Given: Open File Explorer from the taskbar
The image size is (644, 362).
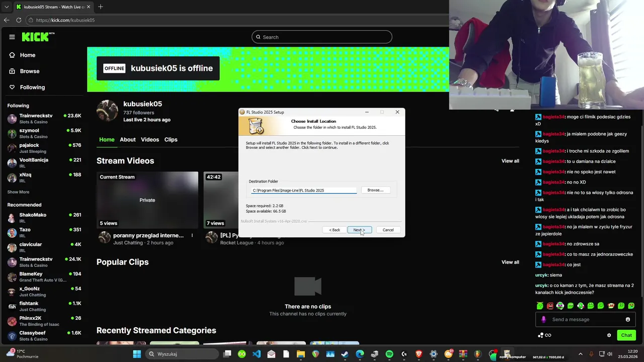Looking at the screenshot, I should pyautogui.click(x=300, y=354).
